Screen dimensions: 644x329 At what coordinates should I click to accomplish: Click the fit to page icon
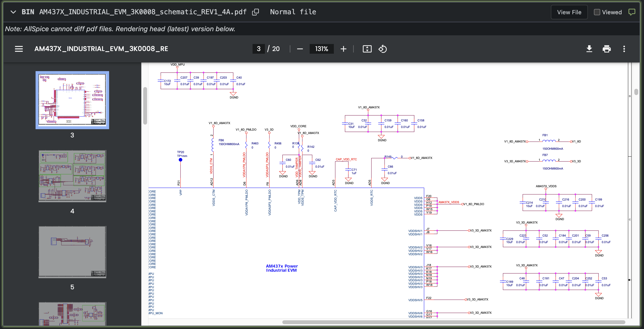tap(367, 49)
